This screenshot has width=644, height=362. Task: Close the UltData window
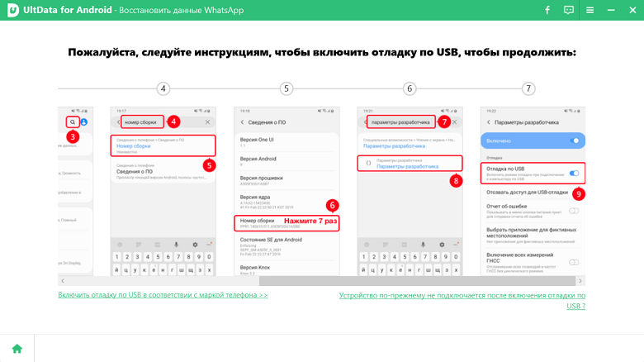point(632,10)
